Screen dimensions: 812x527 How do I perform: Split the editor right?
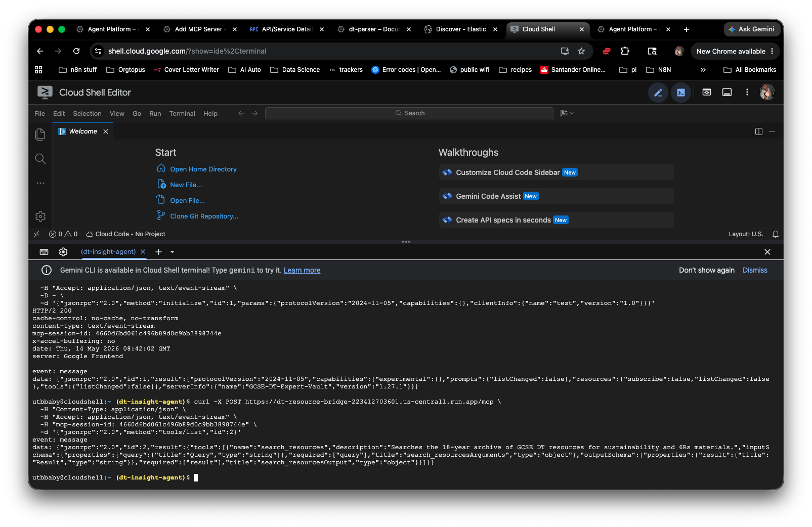759,131
